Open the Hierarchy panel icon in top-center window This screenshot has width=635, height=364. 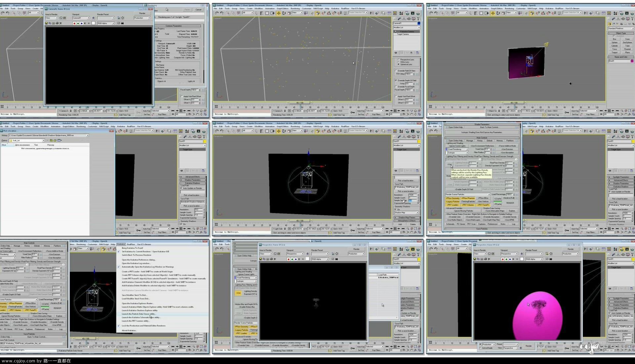[x=404, y=19]
